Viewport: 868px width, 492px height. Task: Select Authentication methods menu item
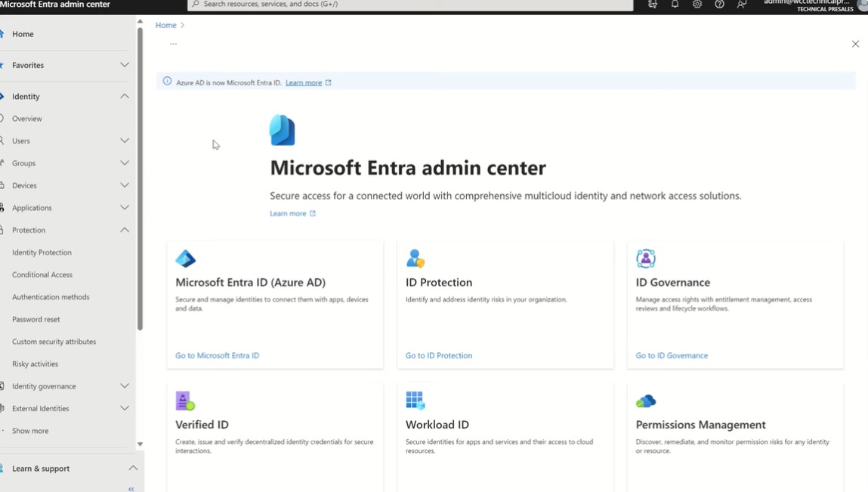coord(51,297)
